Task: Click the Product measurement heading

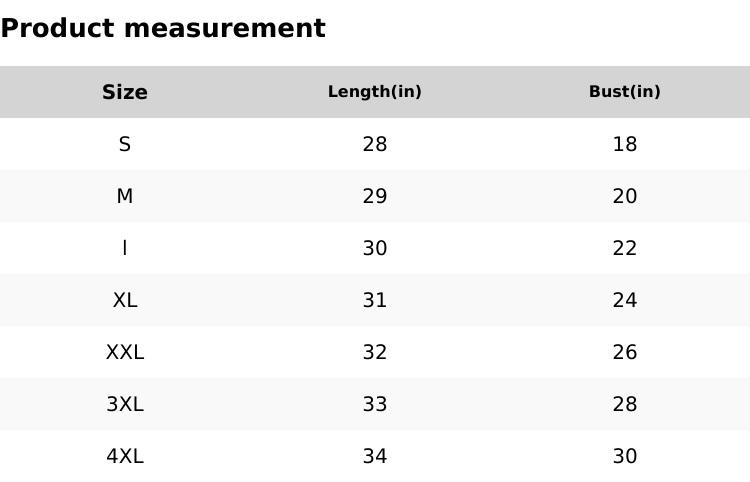Action: coord(163,28)
